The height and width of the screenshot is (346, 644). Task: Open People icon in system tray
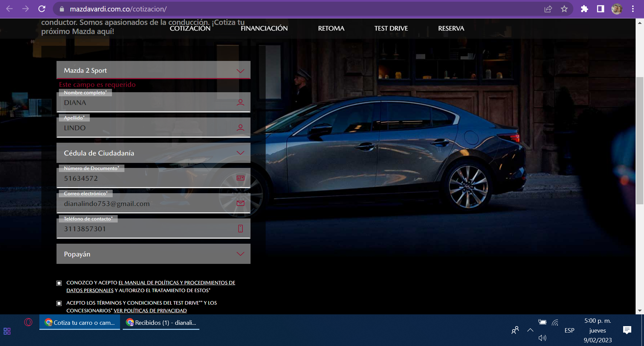[515, 330]
